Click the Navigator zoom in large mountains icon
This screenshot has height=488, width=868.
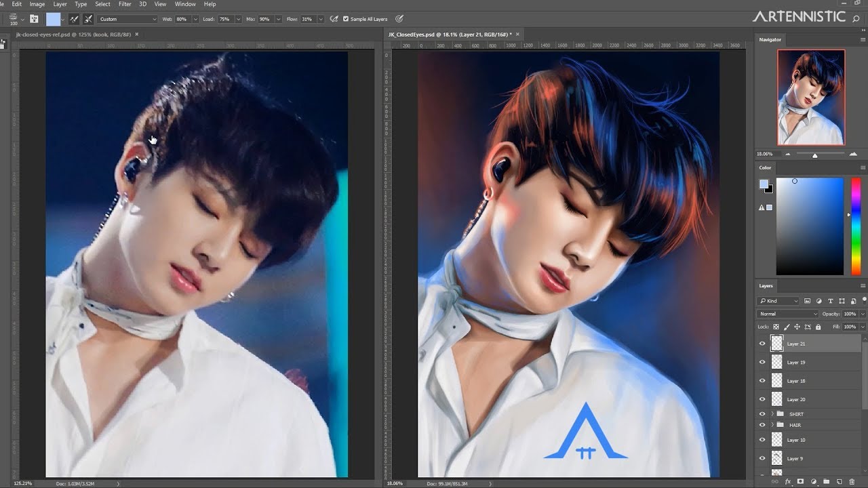(853, 155)
